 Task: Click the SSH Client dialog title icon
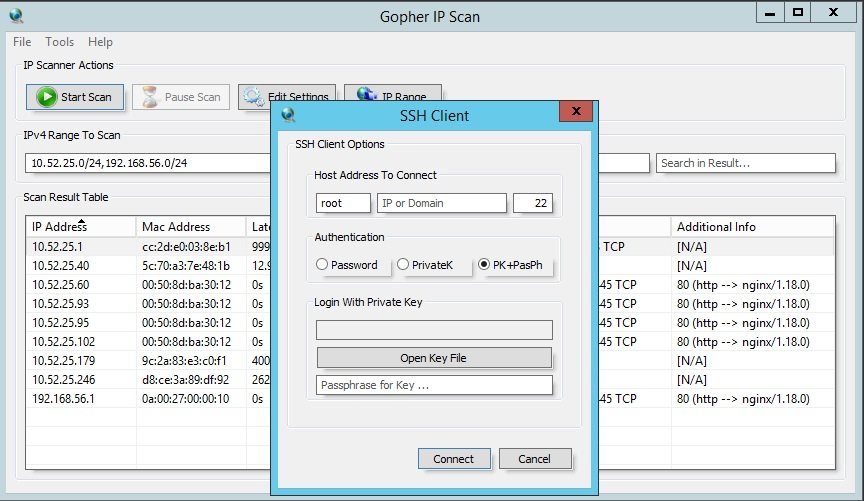288,115
